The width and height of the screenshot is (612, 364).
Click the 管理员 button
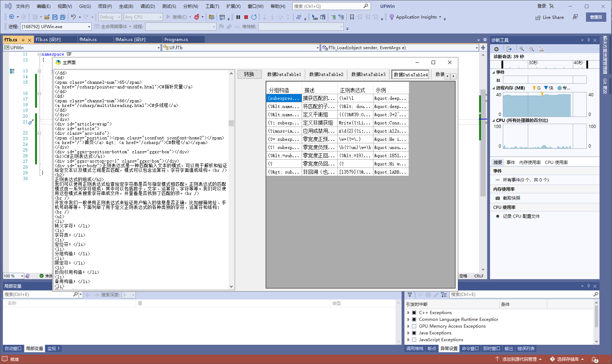point(596,17)
